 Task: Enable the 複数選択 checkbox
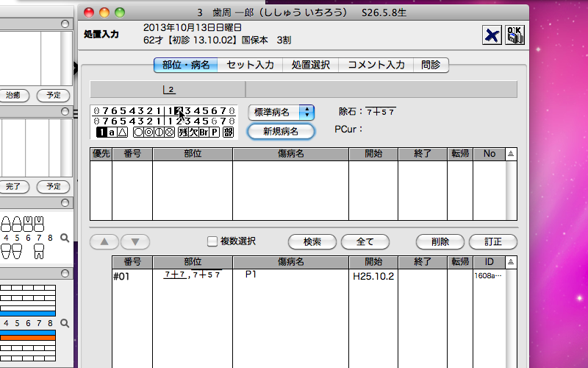212,241
